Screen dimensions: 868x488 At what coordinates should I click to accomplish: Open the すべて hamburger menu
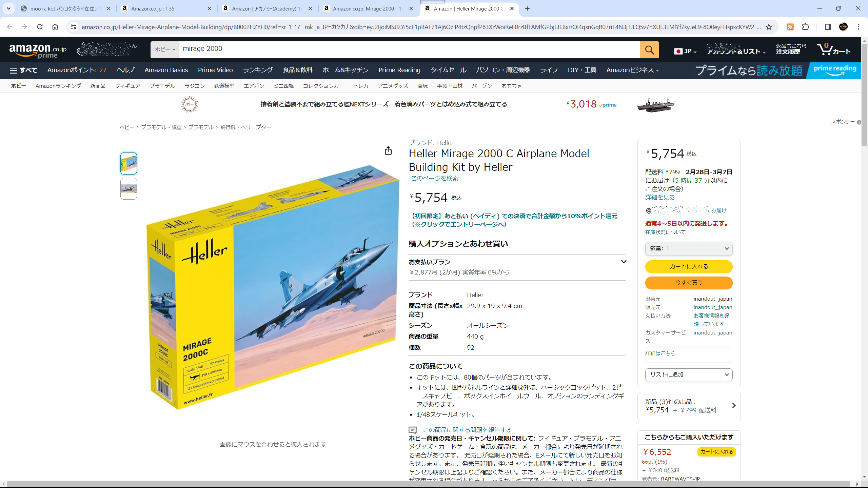23,70
